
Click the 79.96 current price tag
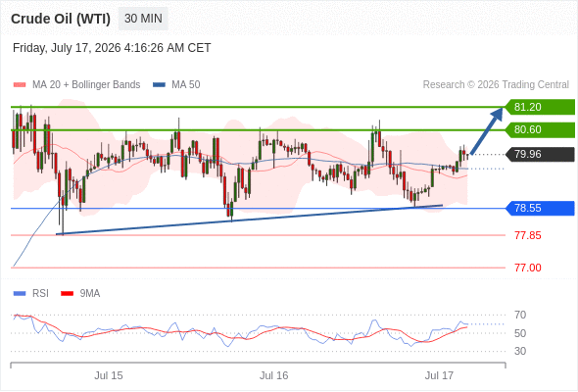[540, 154]
